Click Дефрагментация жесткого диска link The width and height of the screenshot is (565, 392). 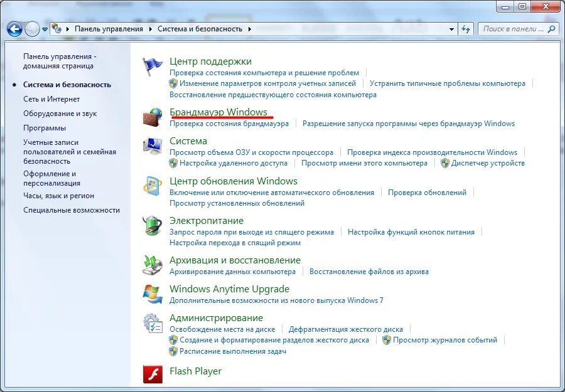coord(346,329)
